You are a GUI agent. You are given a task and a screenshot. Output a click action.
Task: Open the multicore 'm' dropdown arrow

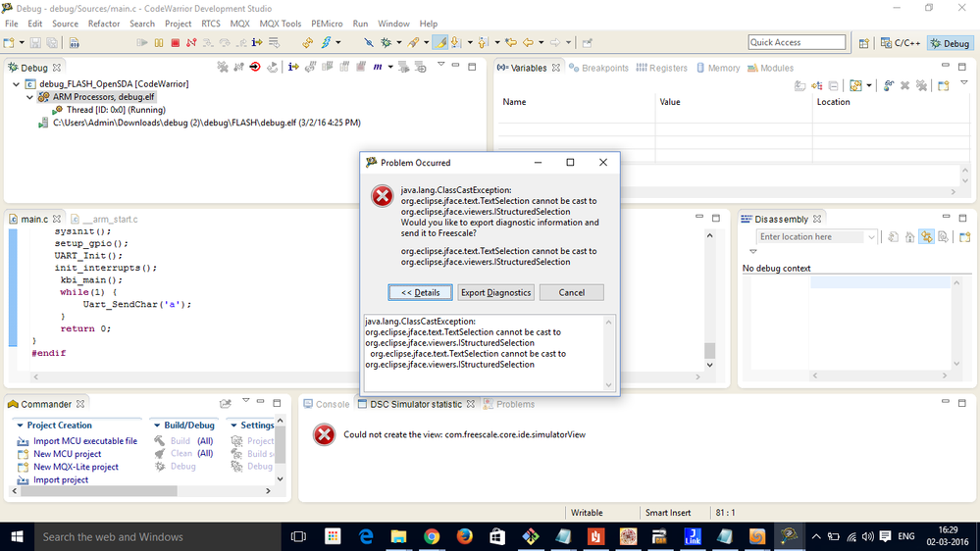(x=390, y=67)
